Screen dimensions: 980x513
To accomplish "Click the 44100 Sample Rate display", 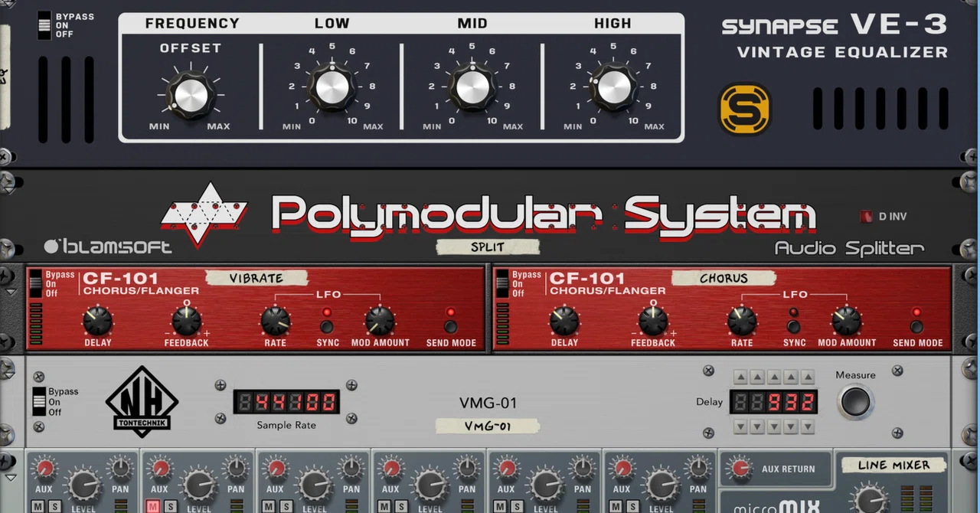I will tap(286, 401).
